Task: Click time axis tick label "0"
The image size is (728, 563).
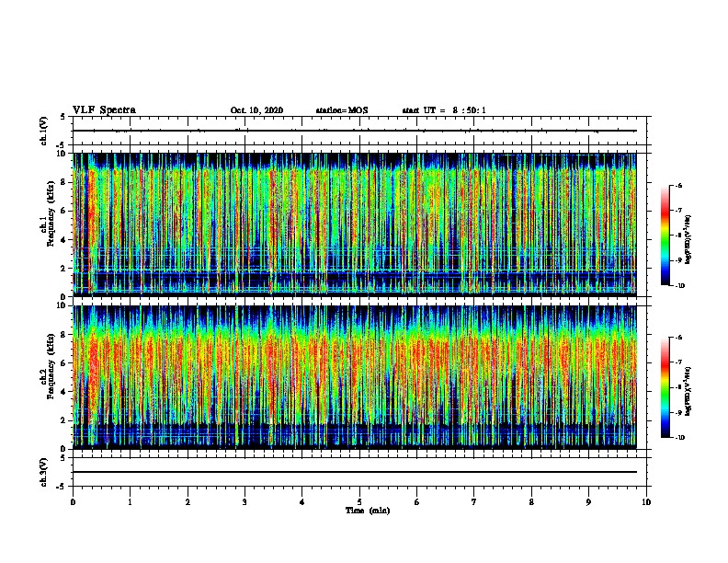Action: pos(73,502)
